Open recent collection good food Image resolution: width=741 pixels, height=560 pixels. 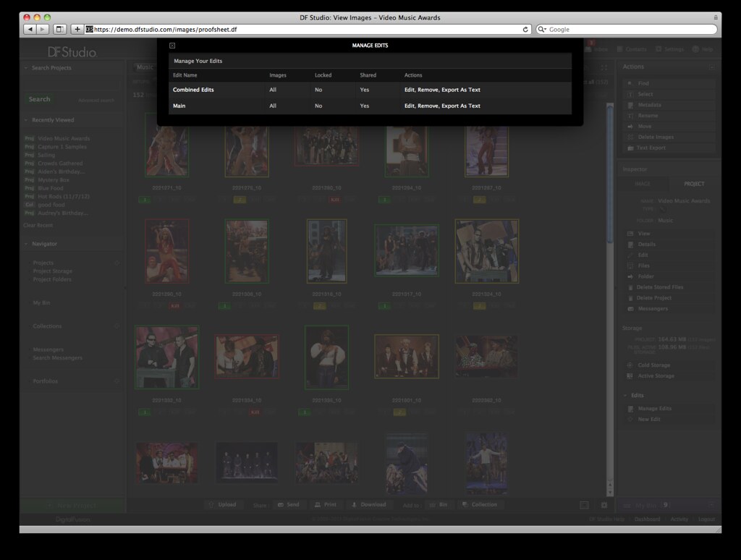point(51,205)
